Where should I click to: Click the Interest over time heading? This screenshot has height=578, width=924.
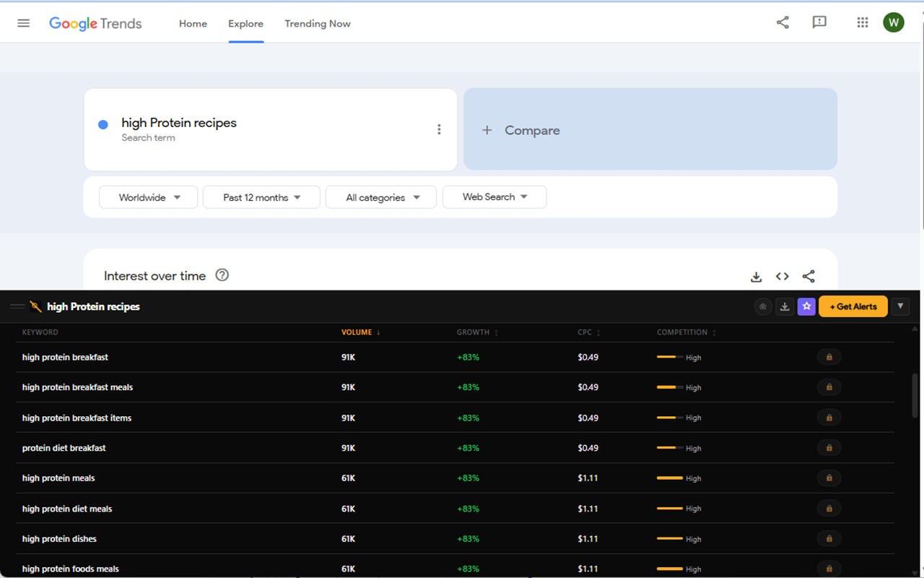pos(154,275)
